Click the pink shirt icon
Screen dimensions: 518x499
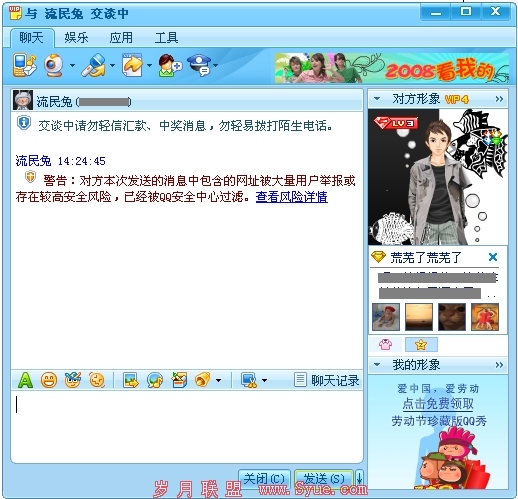[385, 344]
